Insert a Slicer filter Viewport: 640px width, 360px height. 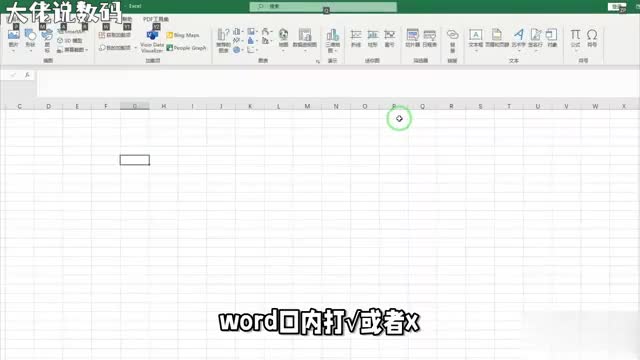point(413,38)
